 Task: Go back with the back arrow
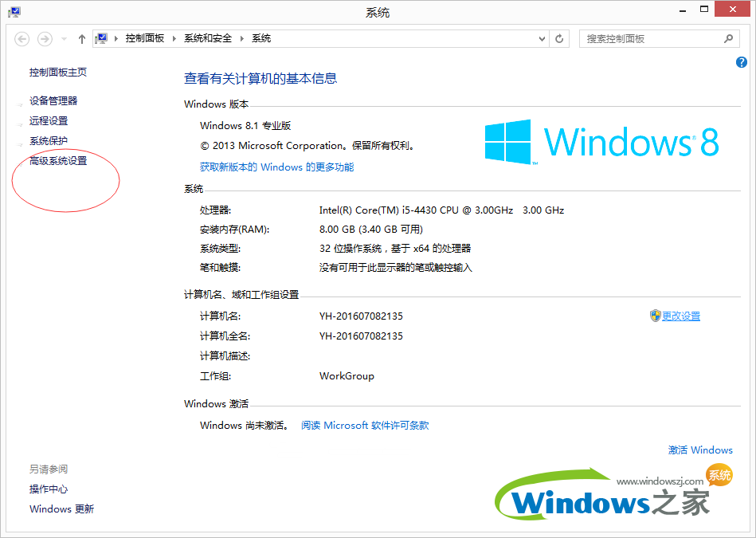[x=22, y=38]
